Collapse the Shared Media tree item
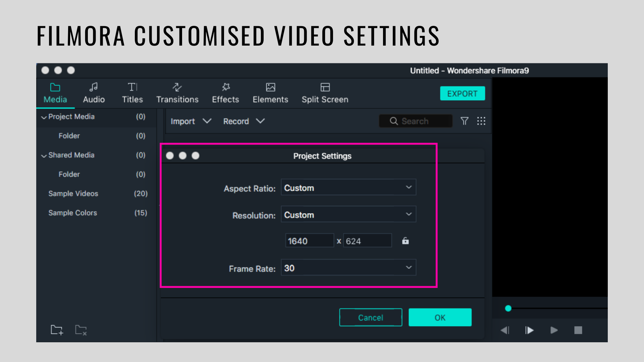The image size is (644, 362). pyautogui.click(x=44, y=156)
